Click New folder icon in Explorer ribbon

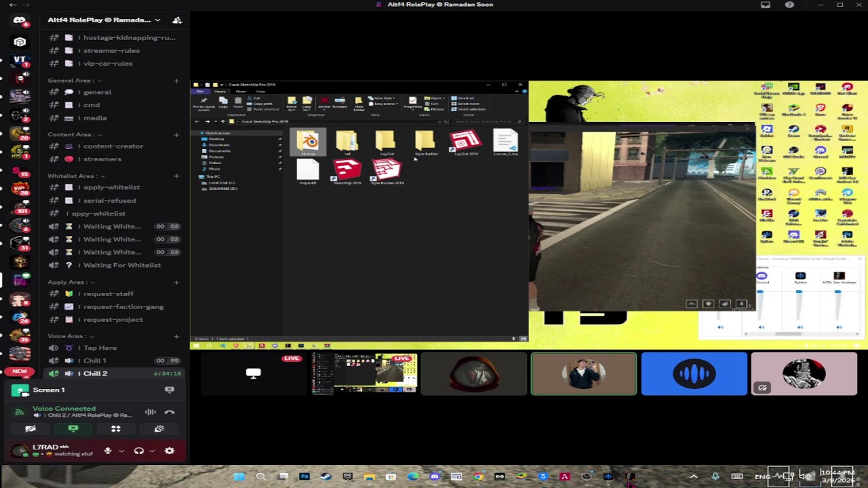(359, 104)
